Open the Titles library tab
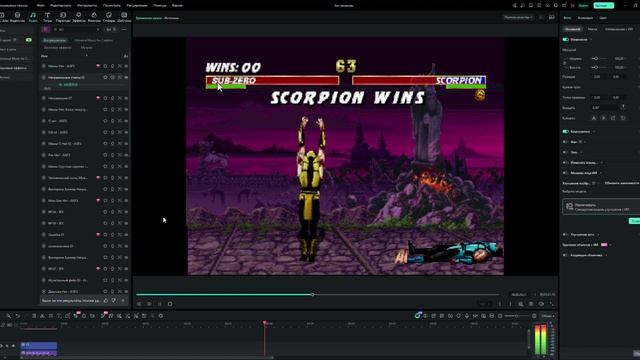Viewport: 640px width, 360px height. pyautogui.click(x=47, y=17)
